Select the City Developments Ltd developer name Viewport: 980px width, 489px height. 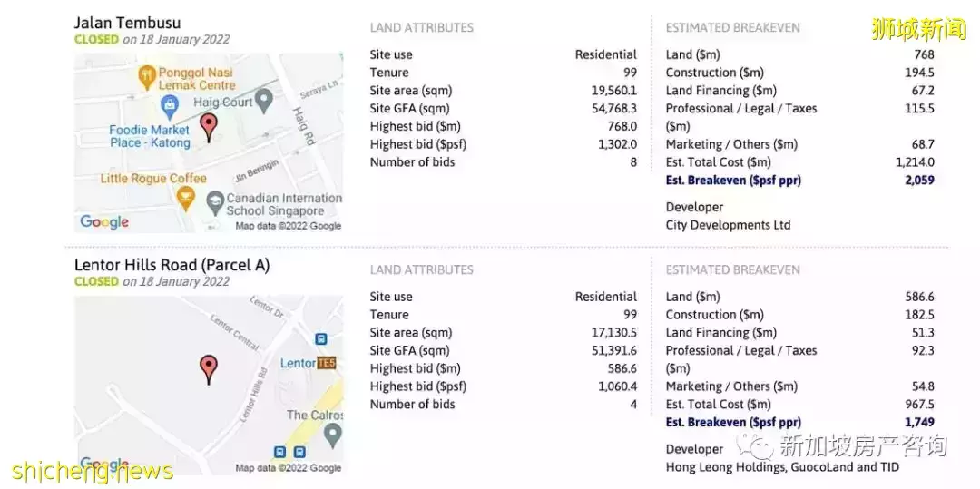click(x=728, y=225)
